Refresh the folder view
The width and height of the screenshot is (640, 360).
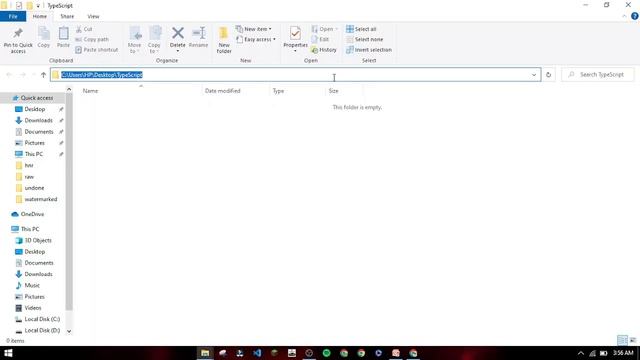549,75
